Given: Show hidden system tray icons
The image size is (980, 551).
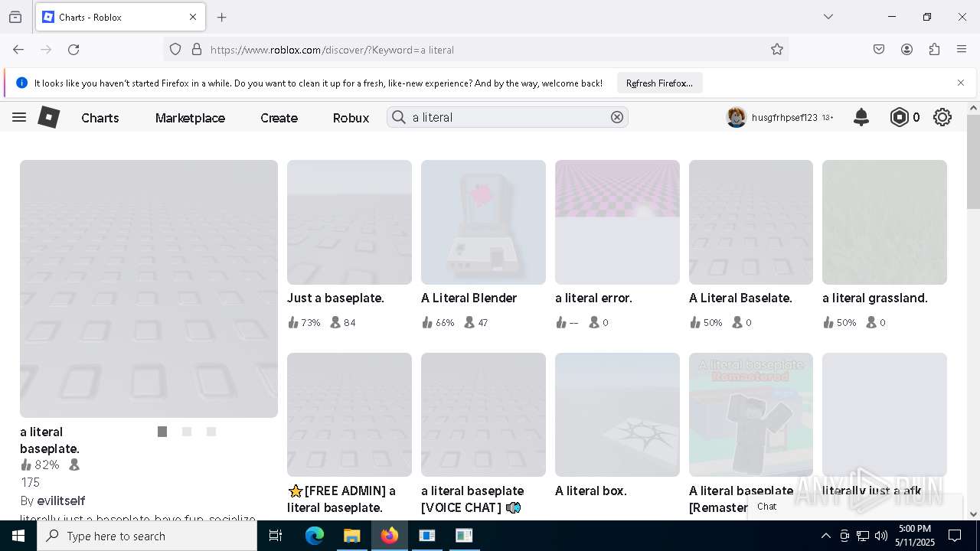Looking at the screenshot, I should [825, 536].
